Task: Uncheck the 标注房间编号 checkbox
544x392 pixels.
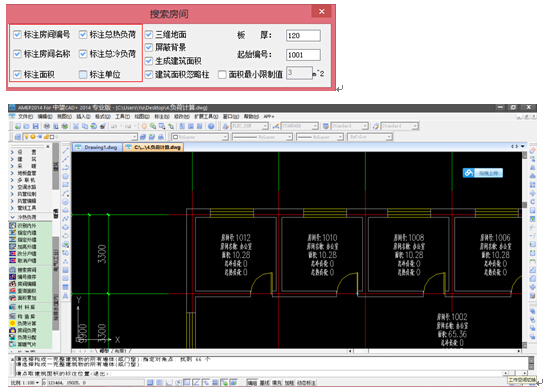Action: [17, 34]
